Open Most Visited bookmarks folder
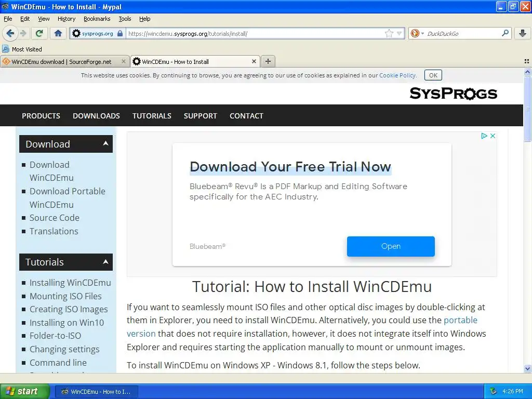532x399 pixels. point(22,49)
